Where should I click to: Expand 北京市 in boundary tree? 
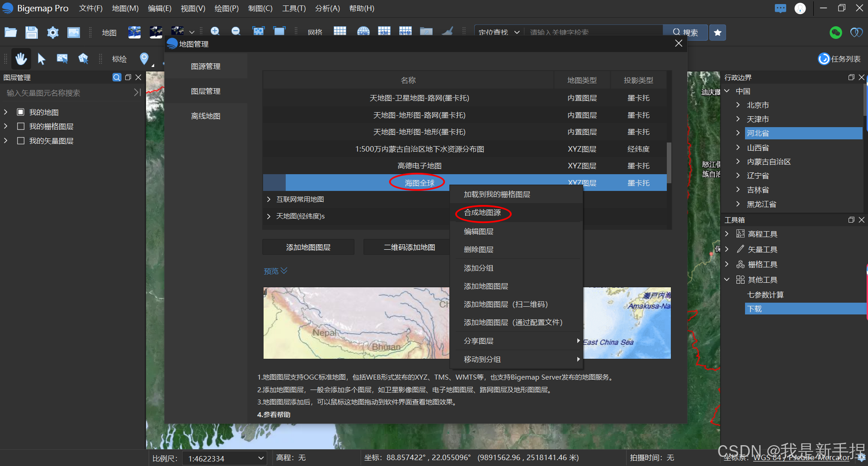738,105
